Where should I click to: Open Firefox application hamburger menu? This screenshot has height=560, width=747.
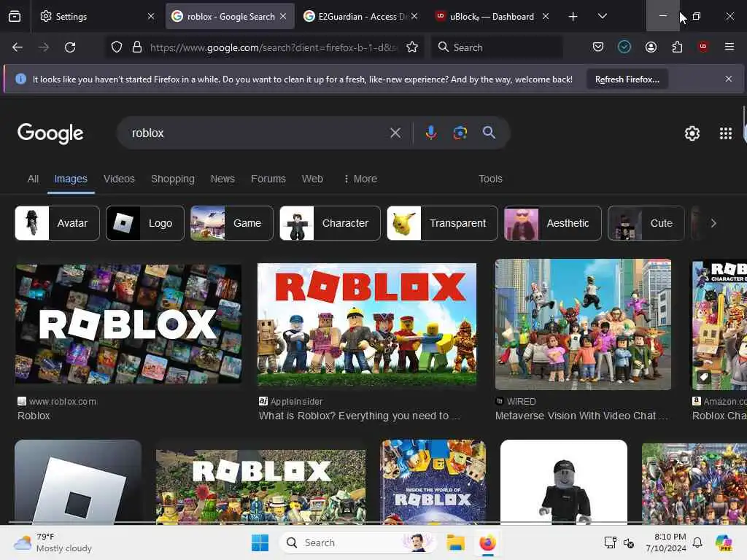click(x=729, y=47)
